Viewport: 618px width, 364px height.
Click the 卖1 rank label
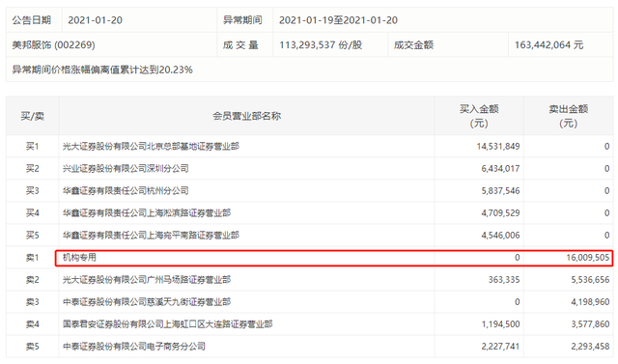tap(32, 257)
